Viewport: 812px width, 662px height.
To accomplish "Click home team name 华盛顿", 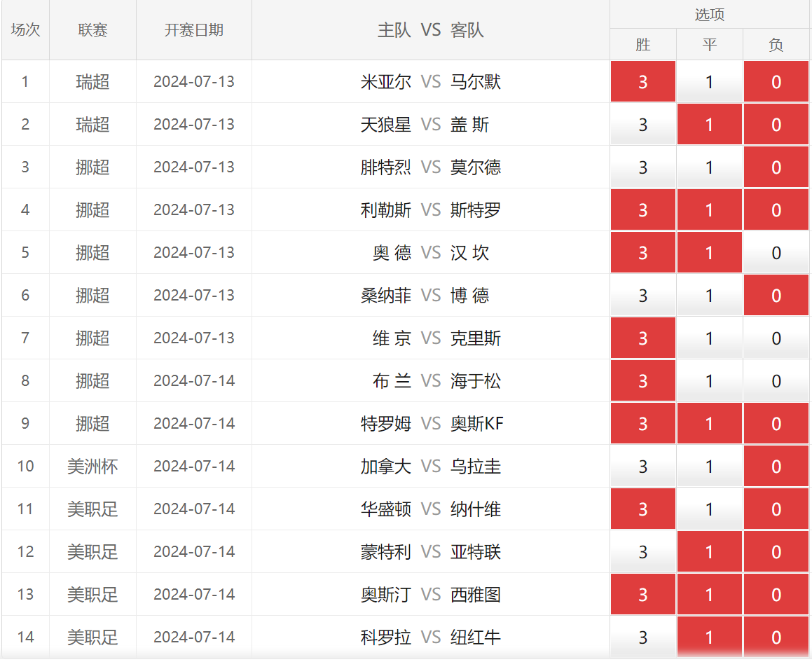I will [386, 509].
